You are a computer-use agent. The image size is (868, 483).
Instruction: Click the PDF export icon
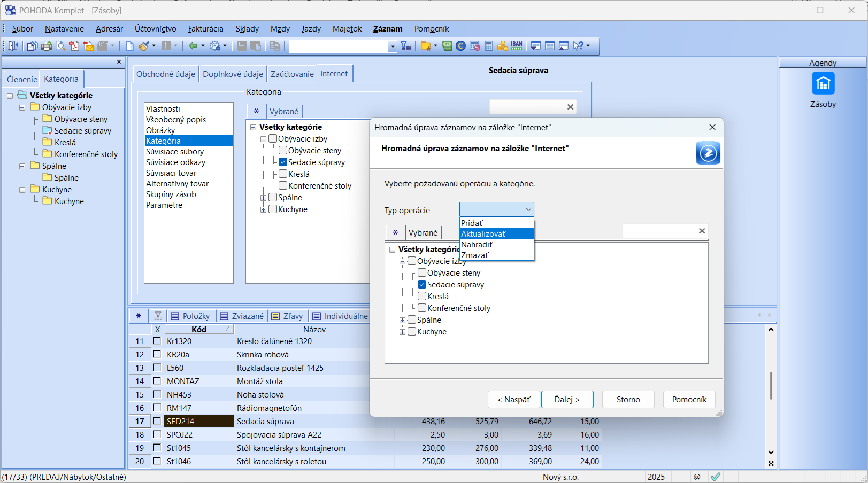(x=74, y=46)
